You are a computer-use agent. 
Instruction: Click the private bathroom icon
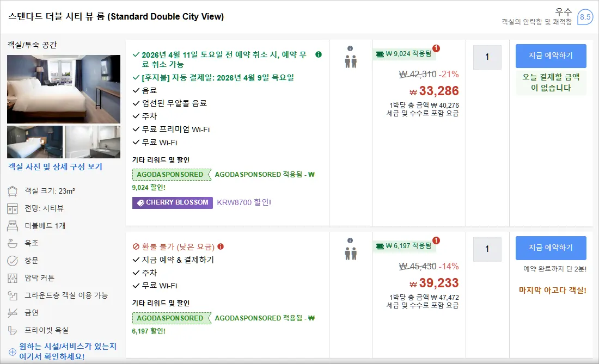[x=13, y=330]
